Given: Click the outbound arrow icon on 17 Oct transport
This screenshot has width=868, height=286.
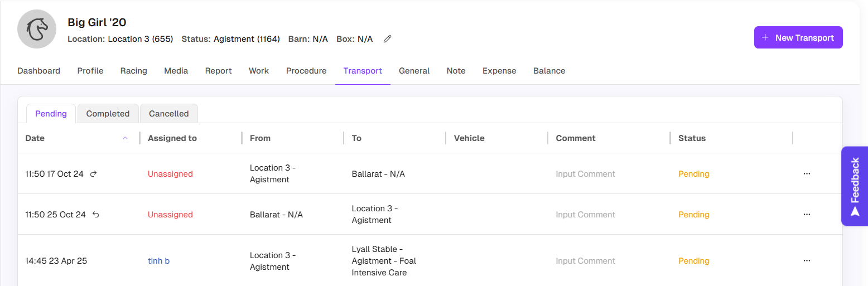Looking at the screenshot, I should point(94,174).
